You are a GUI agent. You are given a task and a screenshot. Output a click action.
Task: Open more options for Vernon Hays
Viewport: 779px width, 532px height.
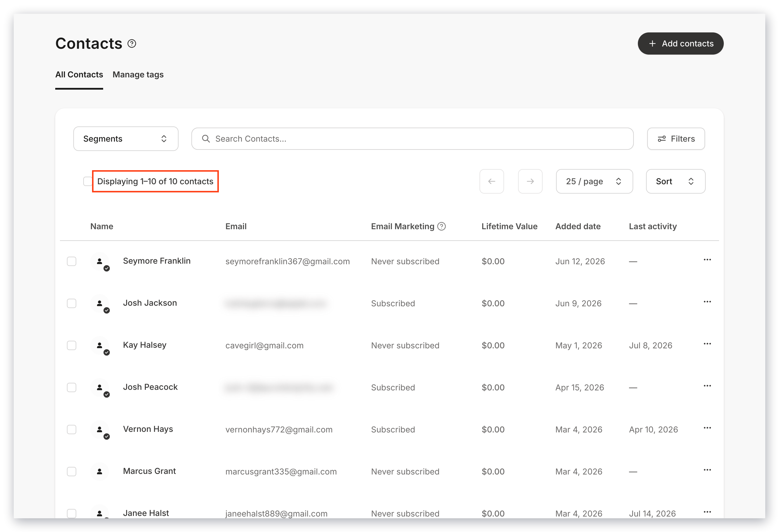pos(707,428)
